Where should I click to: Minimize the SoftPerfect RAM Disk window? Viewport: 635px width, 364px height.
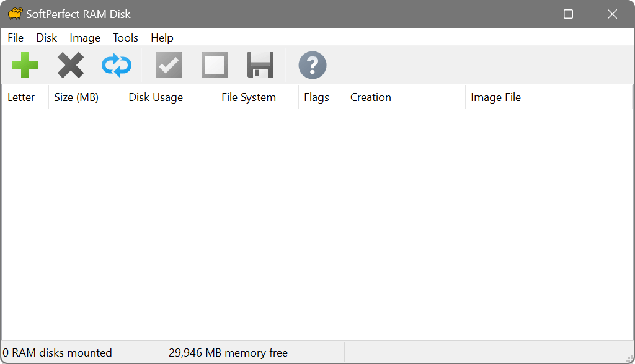point(526,14)
